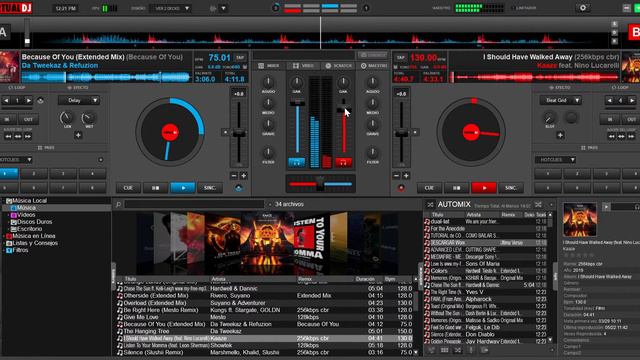The image size is (640, 360).
Task: Open the Delay effect dropdown on deck A
Action: 79,100
